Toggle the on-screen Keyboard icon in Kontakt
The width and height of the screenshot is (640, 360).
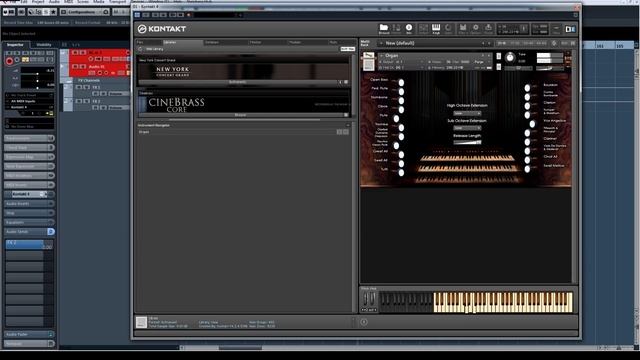point(436,29)
